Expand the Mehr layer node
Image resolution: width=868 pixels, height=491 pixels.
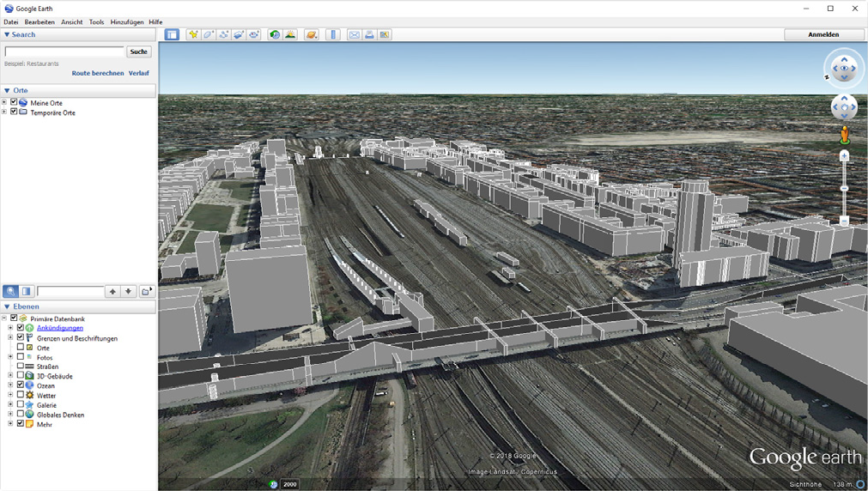coord(10,424)
